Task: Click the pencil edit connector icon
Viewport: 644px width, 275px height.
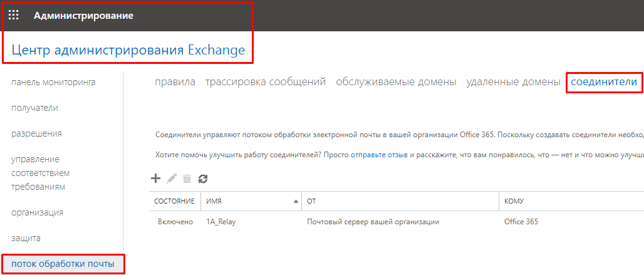Action: pyautogui.click(x=172, y=179)
